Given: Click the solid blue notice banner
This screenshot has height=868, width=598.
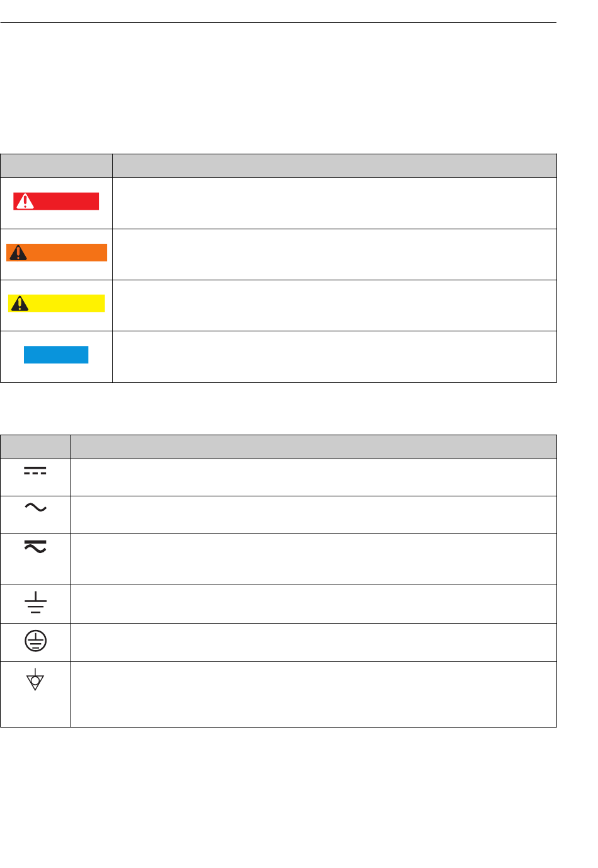Looking at the screenshot, I should click(x=56, y=355).
